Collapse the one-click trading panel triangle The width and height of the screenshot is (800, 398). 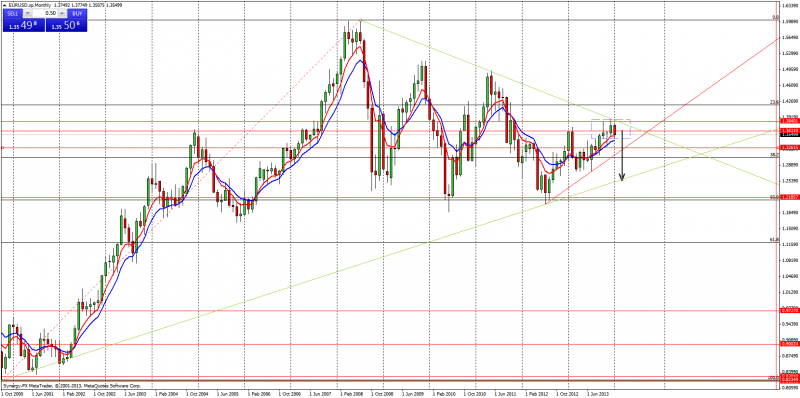pos(4,5)
